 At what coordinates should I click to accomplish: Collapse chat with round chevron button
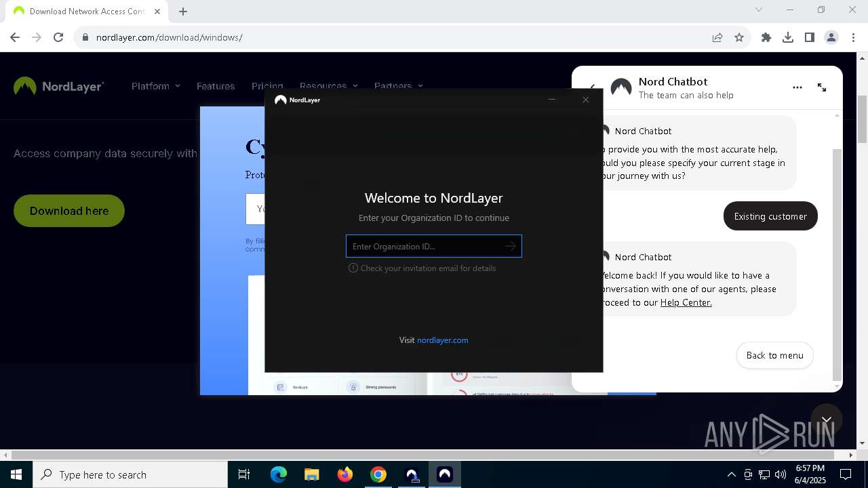click(826, 420)
